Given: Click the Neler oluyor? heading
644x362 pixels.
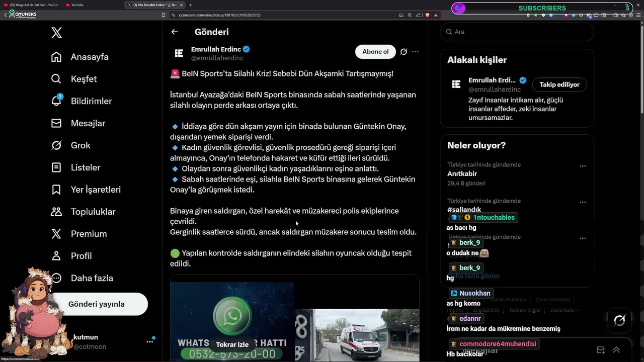Looking at the screenshot, I should [x=476, y=145].
